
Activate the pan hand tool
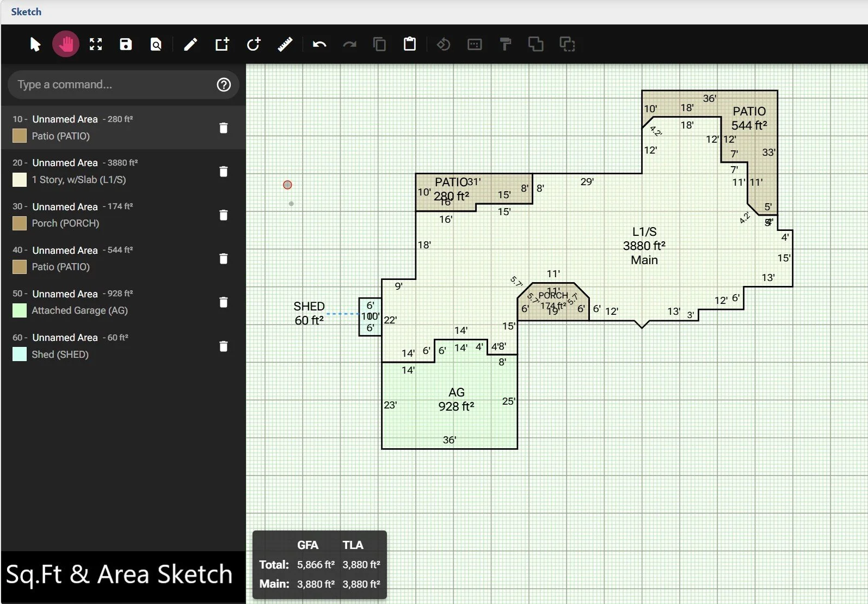click(x=66, y=44)
